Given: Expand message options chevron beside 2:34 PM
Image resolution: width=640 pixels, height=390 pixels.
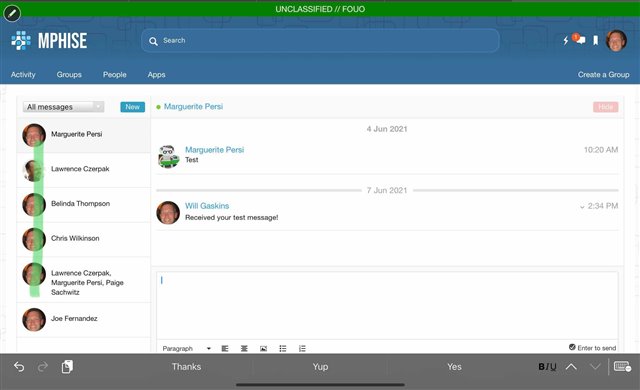Looking at the screenshot, I should pos(582,207).
